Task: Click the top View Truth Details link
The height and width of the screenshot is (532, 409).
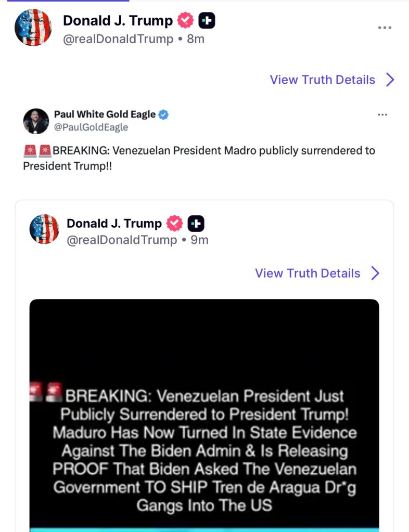Action: (x=322, y=80)
